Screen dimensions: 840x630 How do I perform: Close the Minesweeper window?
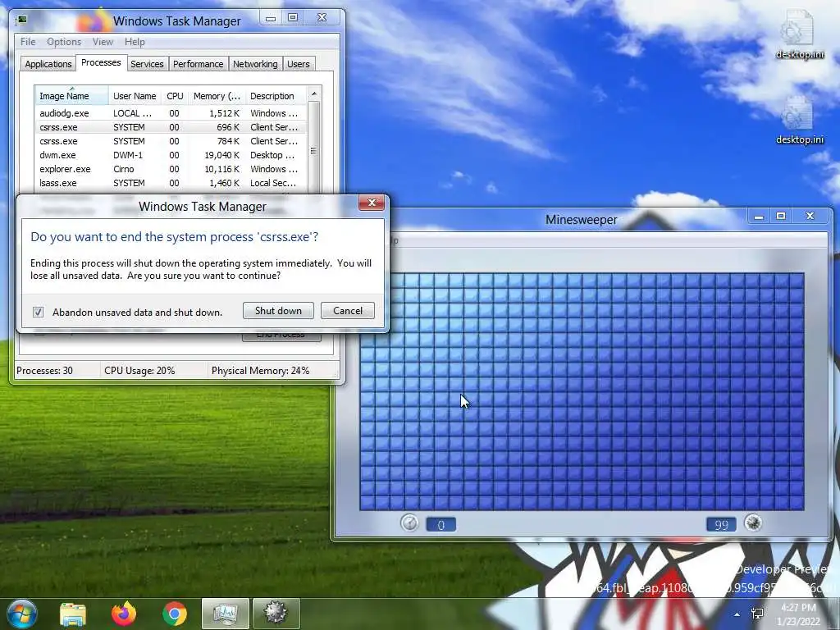coord(810,216)
